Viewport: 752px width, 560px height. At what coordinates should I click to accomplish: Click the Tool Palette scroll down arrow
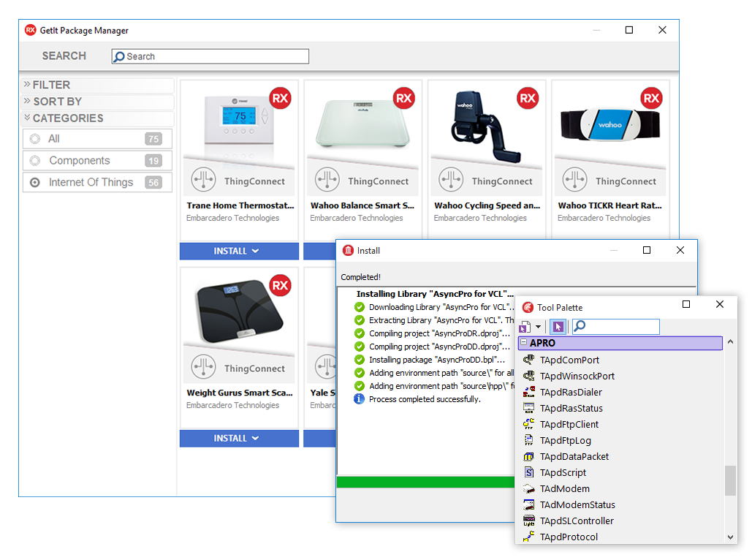point(730,537)
